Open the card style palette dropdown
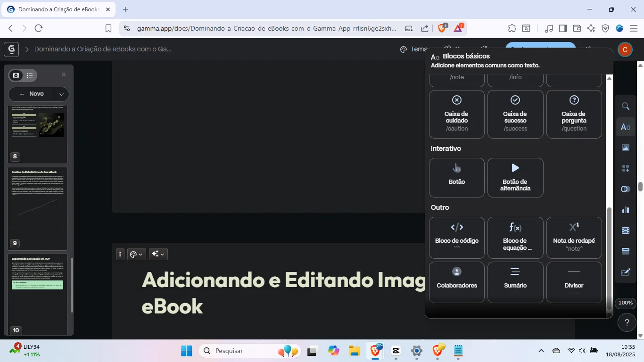Viewport: 644px width, 362px height. pyautogui.click(x=136, y=254)
